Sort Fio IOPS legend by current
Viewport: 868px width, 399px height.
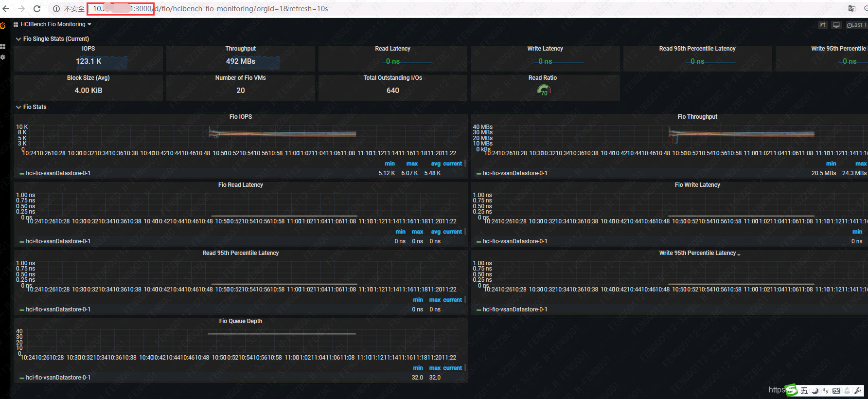tap(453, 164)
